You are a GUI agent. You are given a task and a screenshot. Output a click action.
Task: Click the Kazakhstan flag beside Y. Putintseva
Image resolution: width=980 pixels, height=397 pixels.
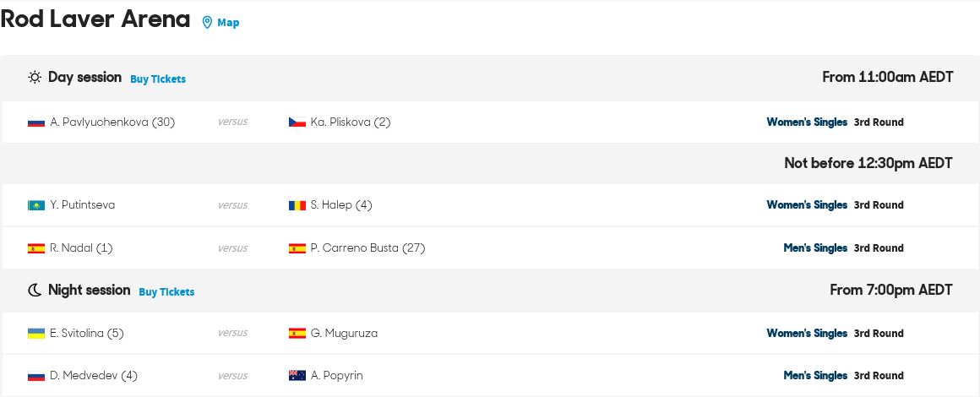(x=36, y=205)
